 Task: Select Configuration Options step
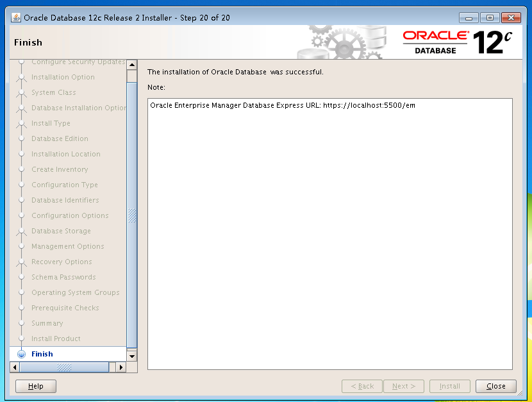(x=70, y=215)
